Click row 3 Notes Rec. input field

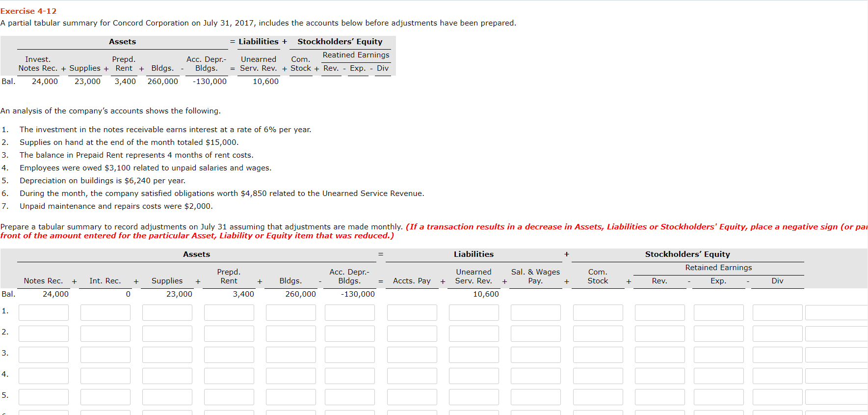click(x=44, y=355)
